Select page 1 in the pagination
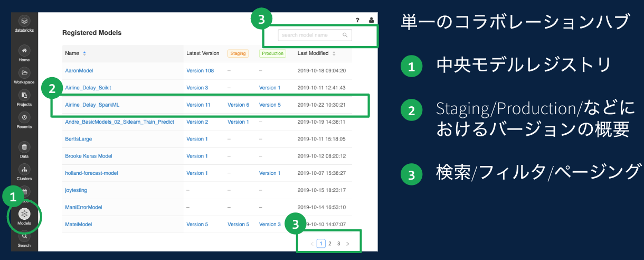644x260 pixels. click(321, 244)
